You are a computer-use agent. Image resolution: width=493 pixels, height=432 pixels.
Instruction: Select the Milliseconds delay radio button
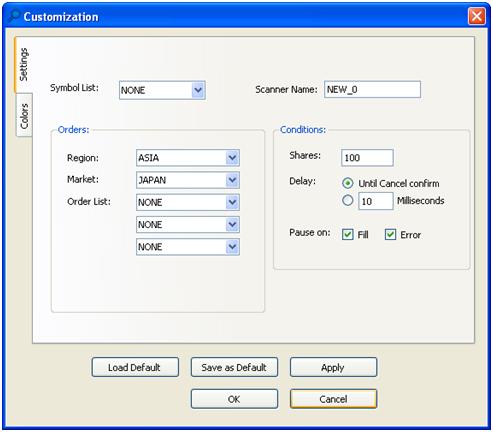coord(347,200)
